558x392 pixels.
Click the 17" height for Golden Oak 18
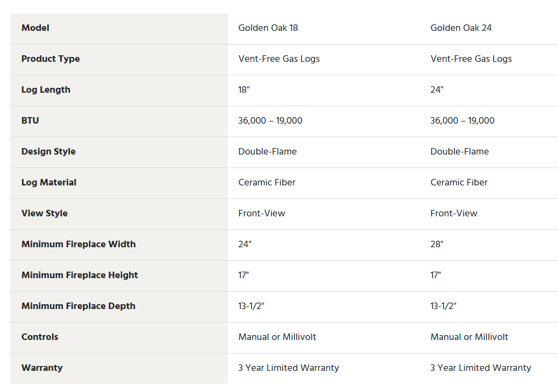coord(243,275)
